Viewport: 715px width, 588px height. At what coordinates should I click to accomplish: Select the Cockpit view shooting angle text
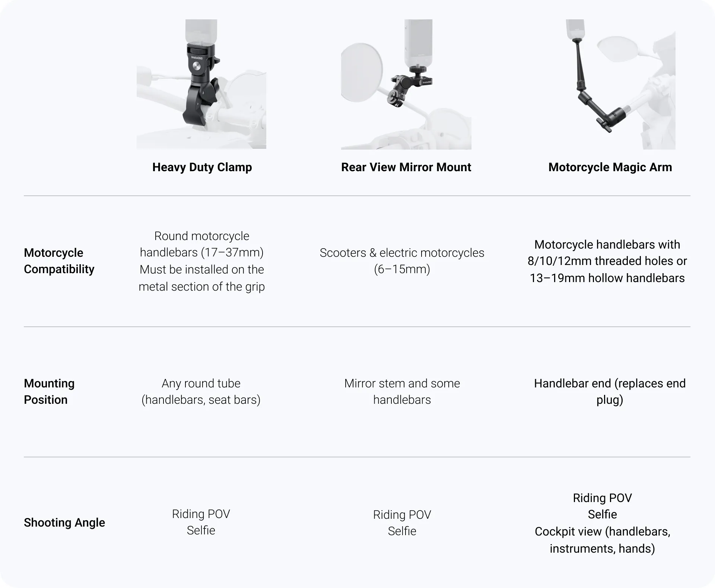click(x=602, y=540)
